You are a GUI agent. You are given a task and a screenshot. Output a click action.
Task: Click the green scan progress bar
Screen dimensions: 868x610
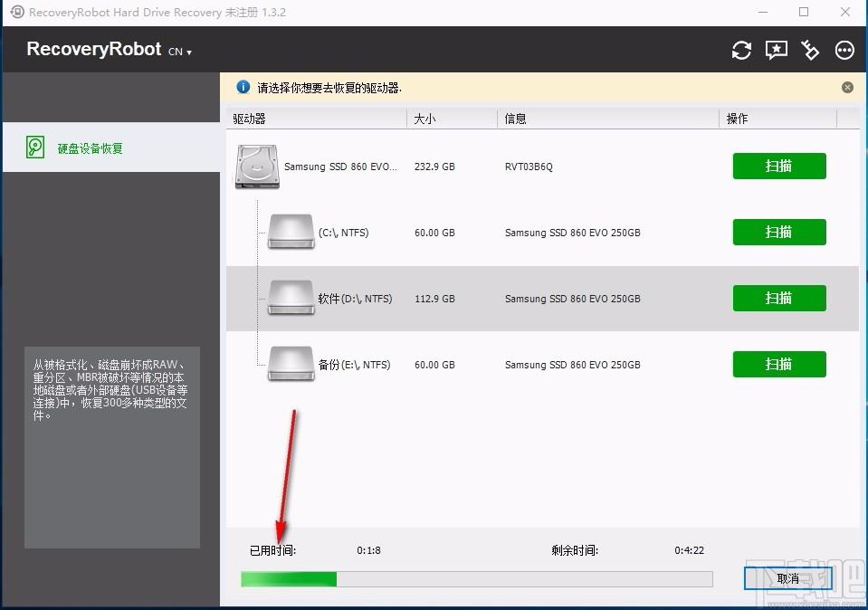click(x=477, y=579)
